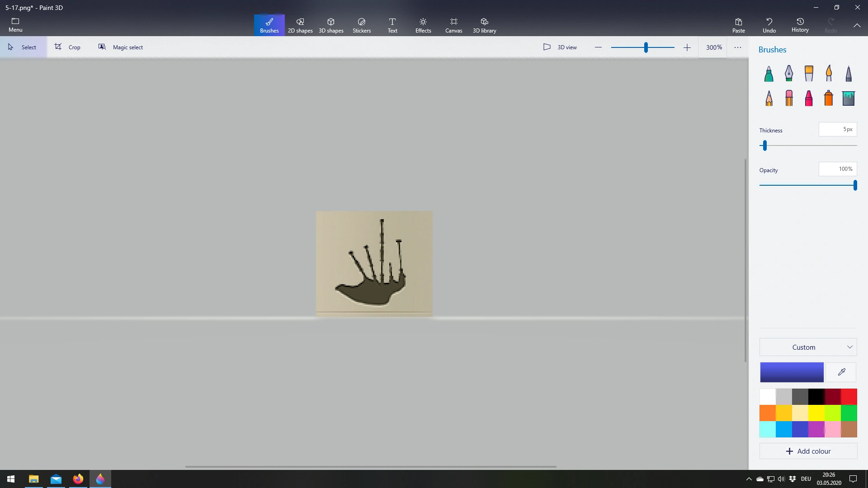Viewport: 868px width, 488px height.
Task: Select the Calligraphy pen brush
Action: coord(788,74)
